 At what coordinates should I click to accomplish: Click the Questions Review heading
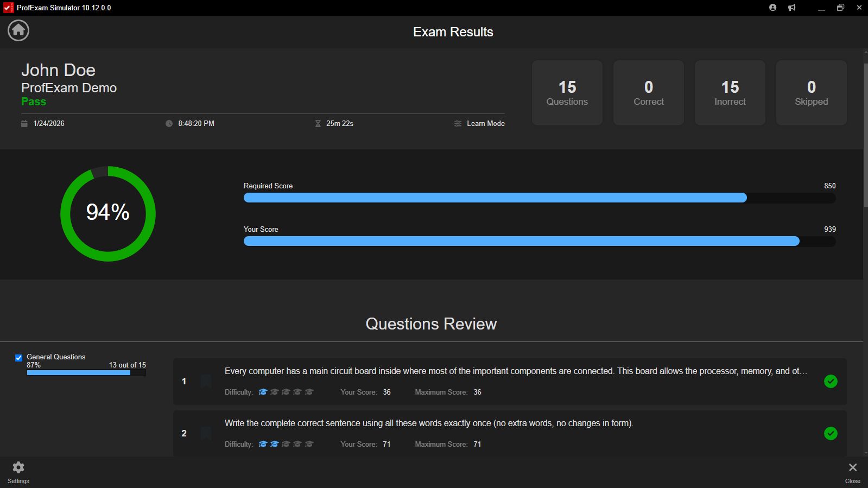431,324
